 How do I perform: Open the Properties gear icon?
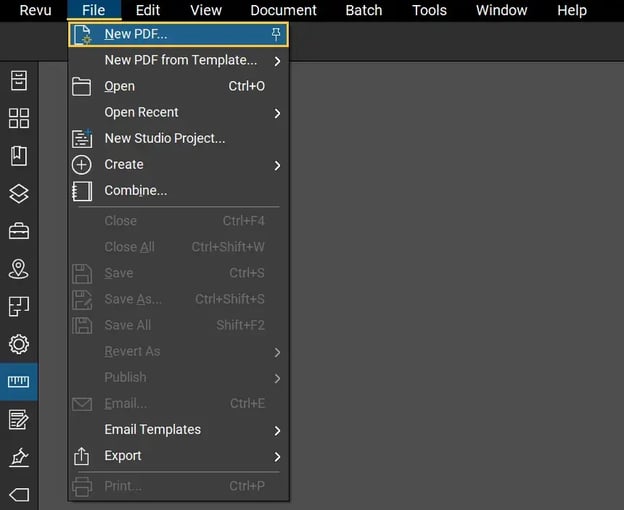pos(19,344)
